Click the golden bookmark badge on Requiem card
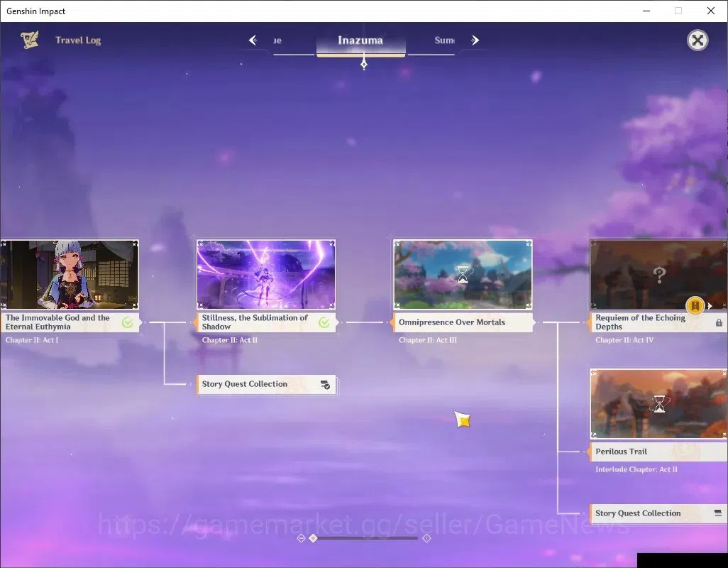Image resolution: width=728 pixels, height=568 pixels. click(695, 305)
